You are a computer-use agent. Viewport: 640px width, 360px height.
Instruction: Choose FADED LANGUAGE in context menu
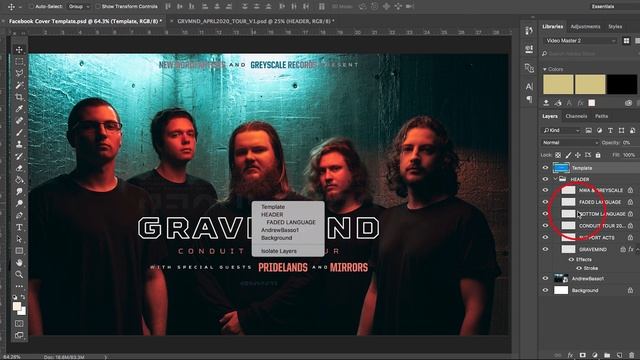pos(291,222)
